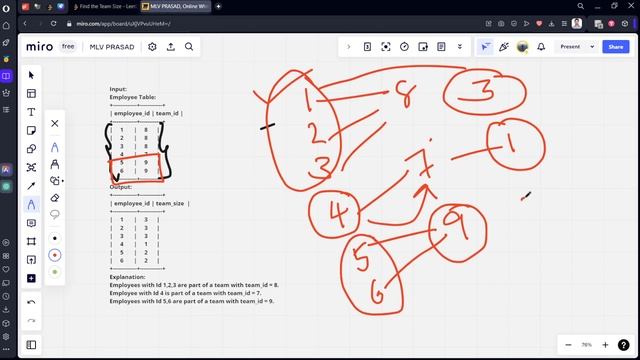Export this board

[x=171, y=47]
